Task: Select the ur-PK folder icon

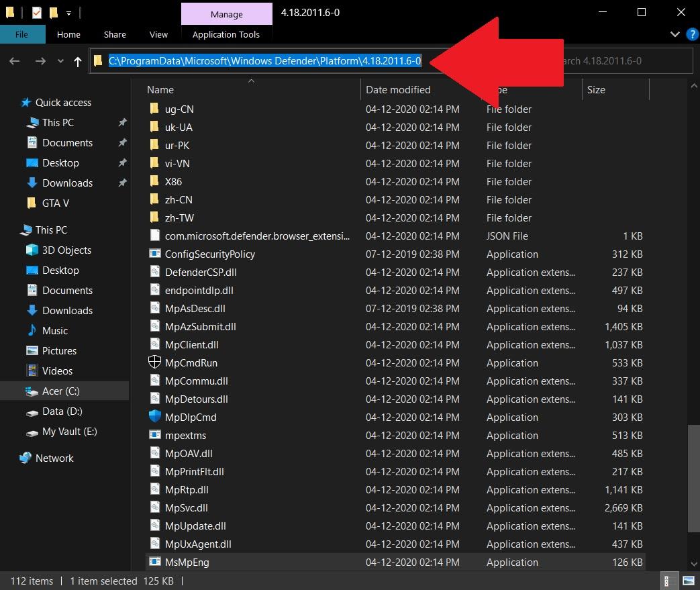Action: 154,145
